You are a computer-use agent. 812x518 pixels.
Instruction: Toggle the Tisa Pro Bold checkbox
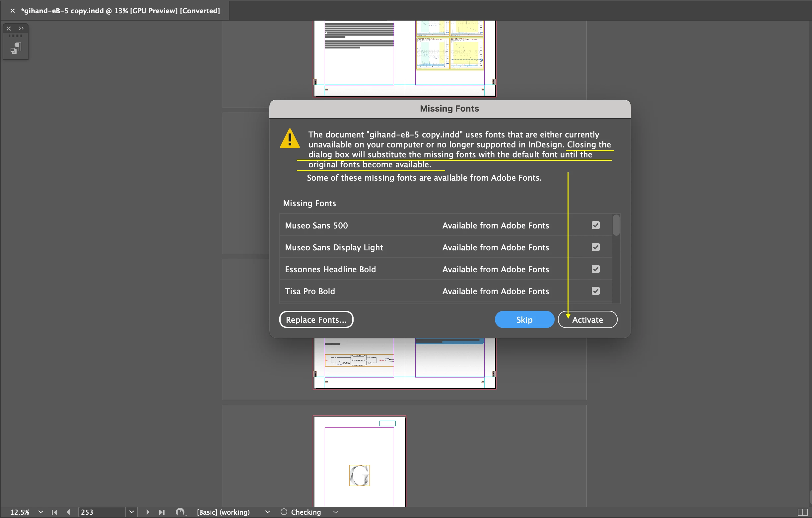point(595,291)
